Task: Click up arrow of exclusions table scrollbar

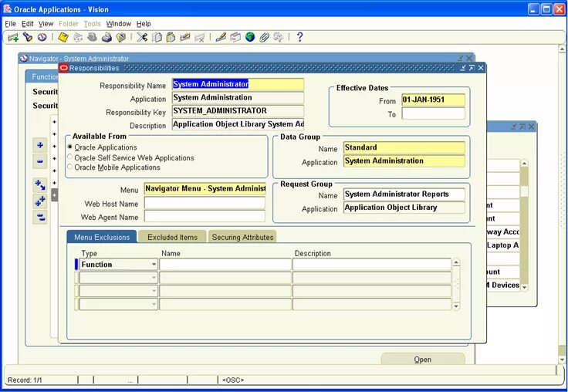Action: [x=456, y=262]
